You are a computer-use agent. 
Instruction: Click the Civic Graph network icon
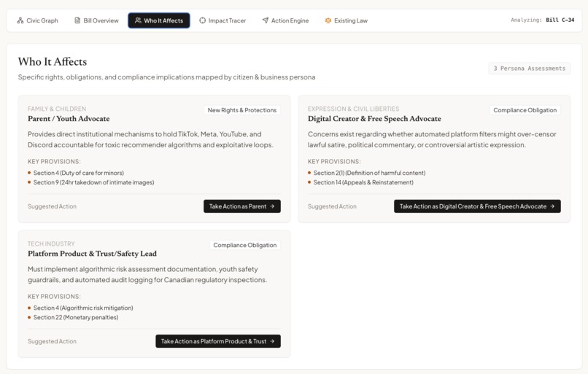20,20
